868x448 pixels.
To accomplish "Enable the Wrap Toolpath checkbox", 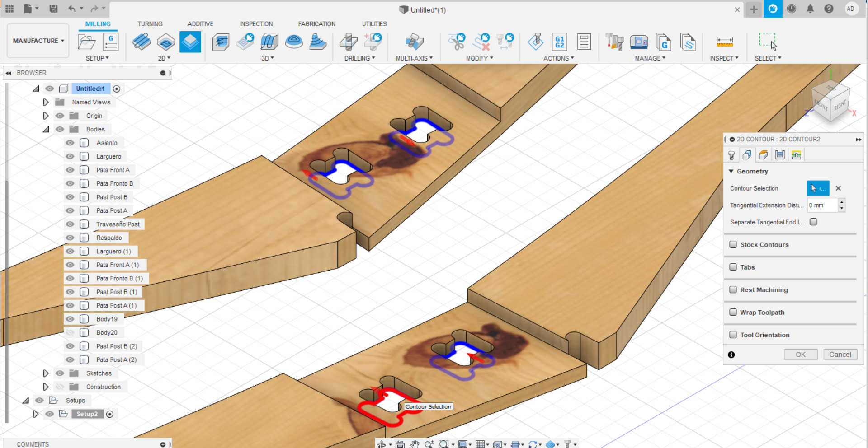I will pyautogui.click(x=733, y=312).
